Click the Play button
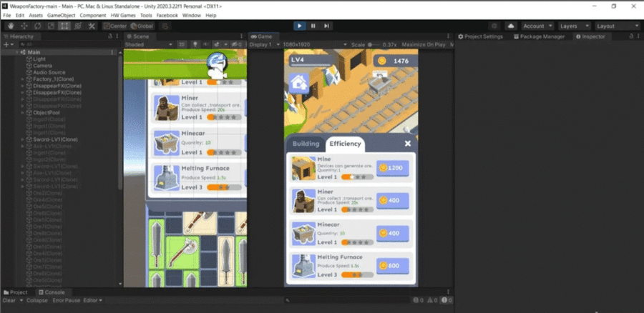The width and height of the screenshot is (644, 313). (300, 26)
